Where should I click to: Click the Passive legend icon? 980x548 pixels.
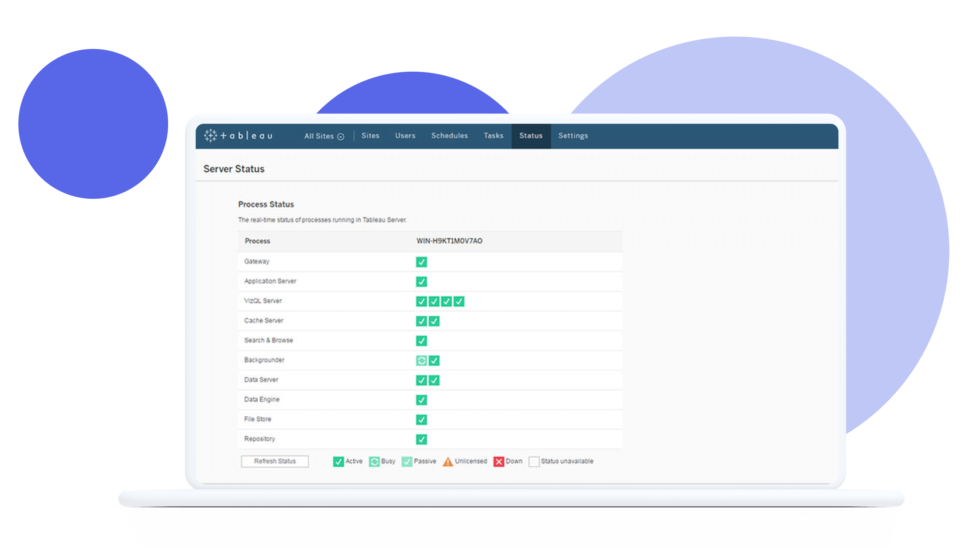[x=407, y=462]
